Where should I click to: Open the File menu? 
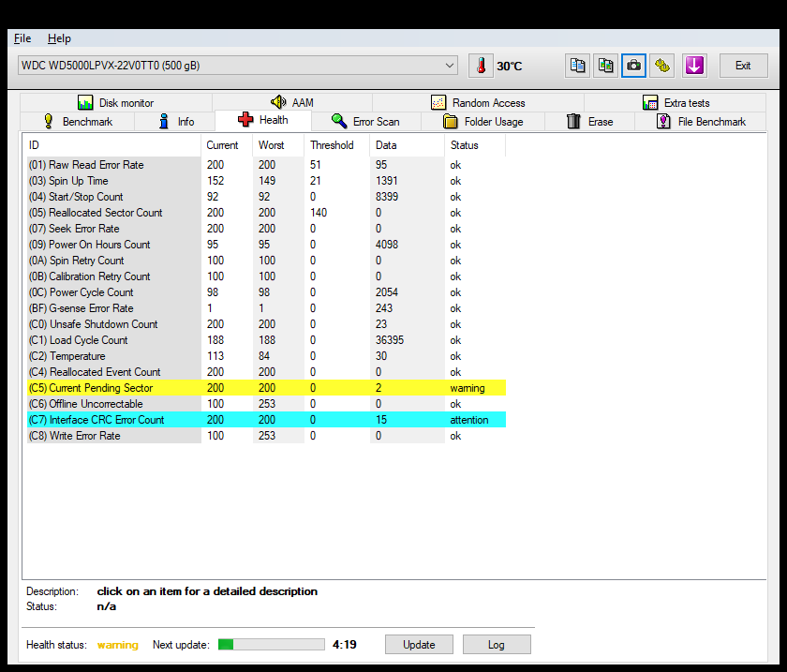coord(22,38)
